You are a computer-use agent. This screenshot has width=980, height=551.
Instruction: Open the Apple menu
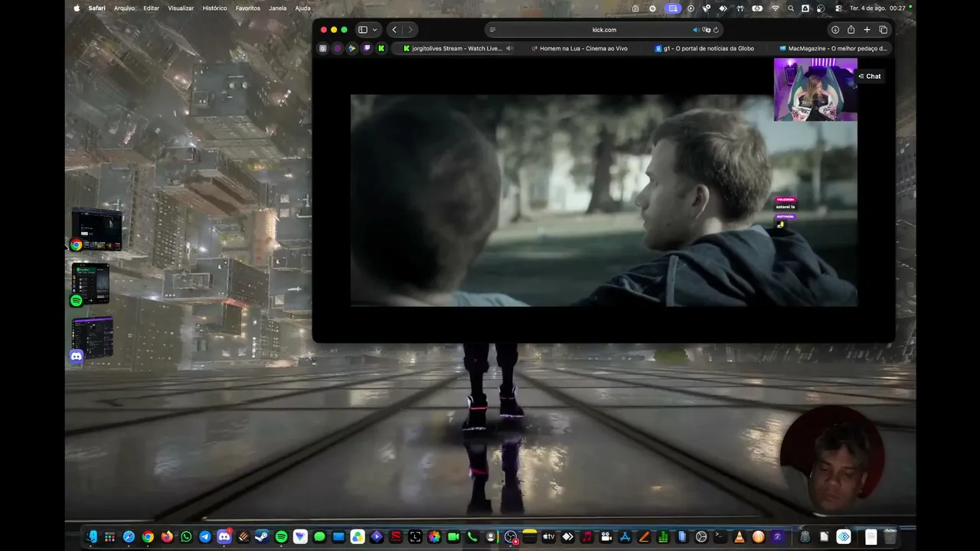click(x=77, y=8)
